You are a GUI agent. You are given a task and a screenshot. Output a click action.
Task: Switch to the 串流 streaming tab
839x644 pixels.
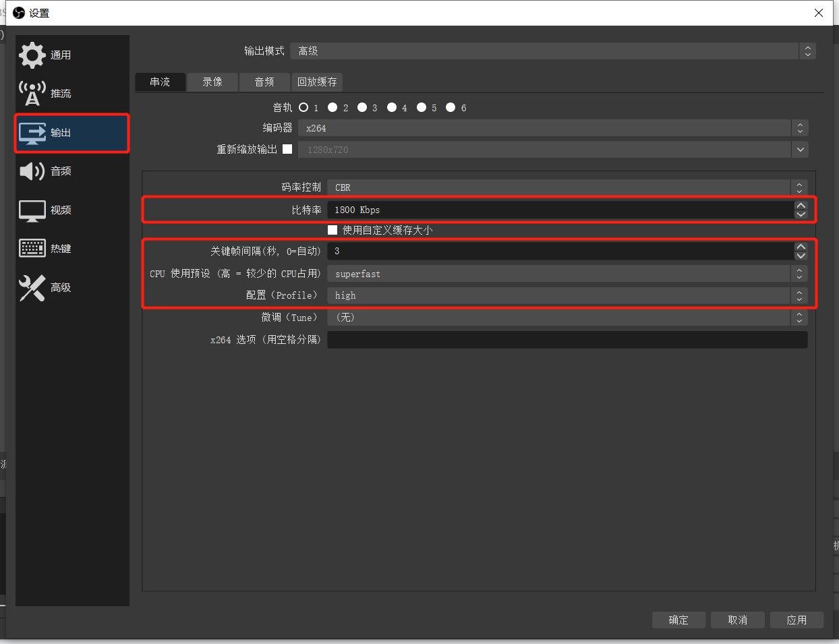160,82
